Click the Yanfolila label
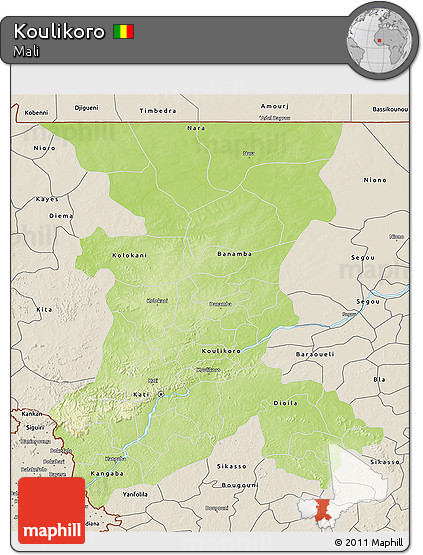This screenshot has width=423, height=555. [x=135, y=494]
